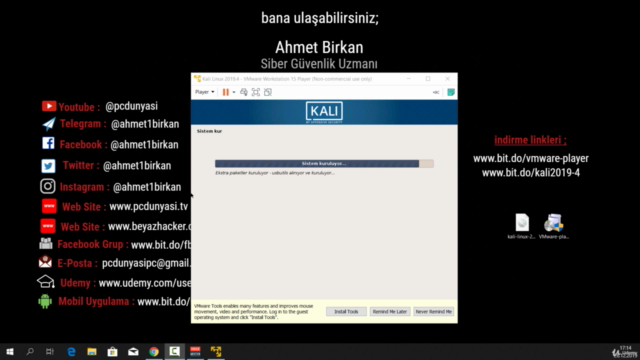Open Microsoft Store from the taskbar

pos(112,351)
